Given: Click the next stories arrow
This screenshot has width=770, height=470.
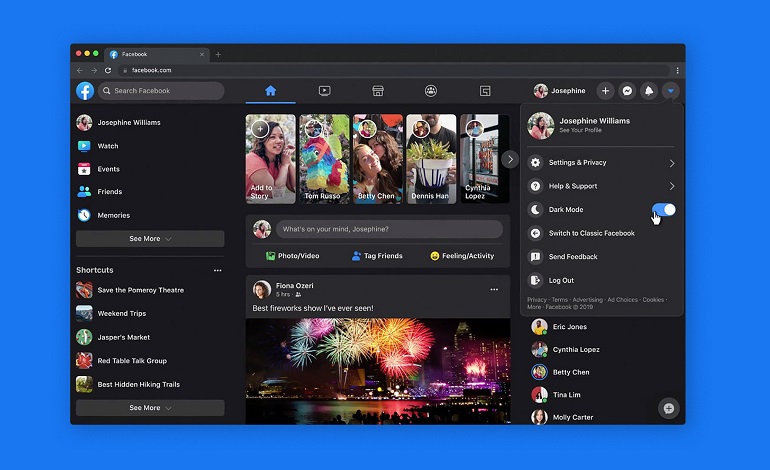Looking at the screenshot, I should click(510, 159).
